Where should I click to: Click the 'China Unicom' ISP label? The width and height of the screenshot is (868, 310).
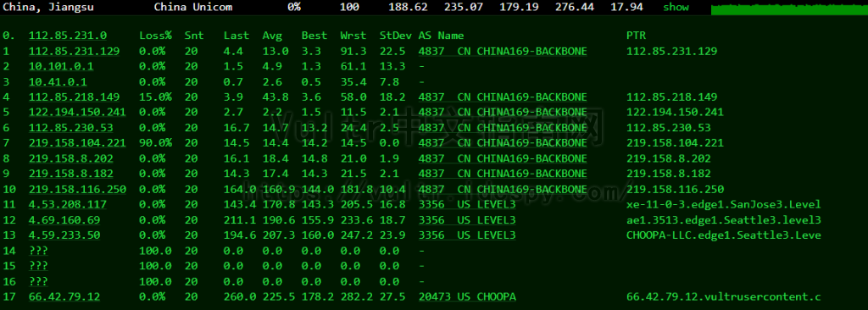193,7
